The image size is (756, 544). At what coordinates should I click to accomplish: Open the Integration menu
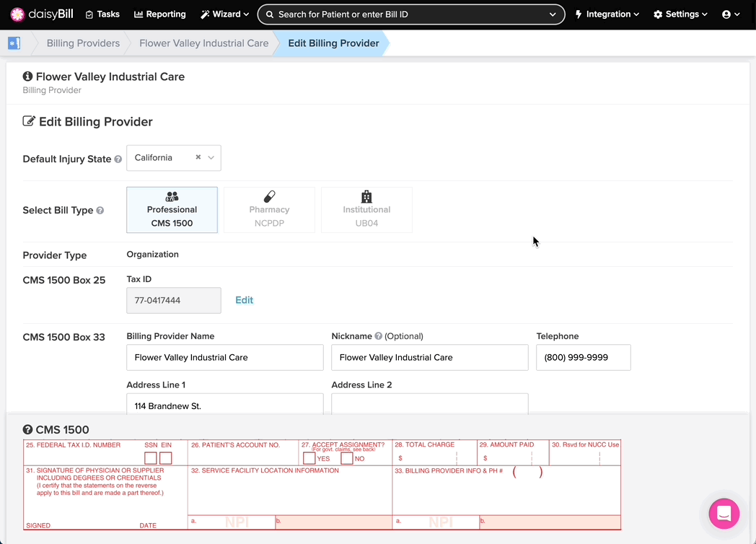[607, 14]
